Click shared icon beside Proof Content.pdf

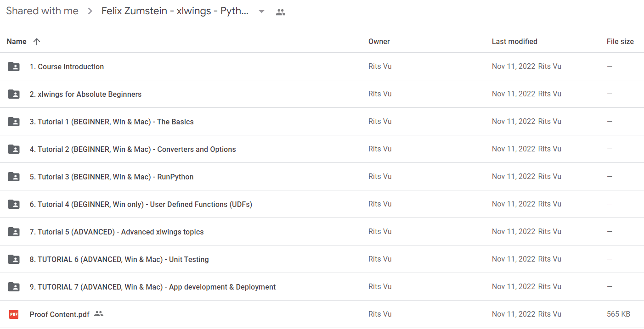coord(99,314)
